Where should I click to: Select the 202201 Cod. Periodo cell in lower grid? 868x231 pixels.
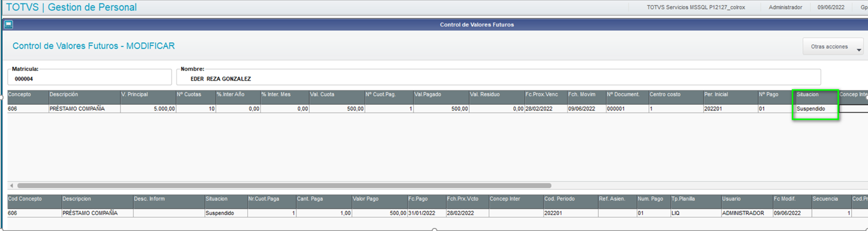571,213
